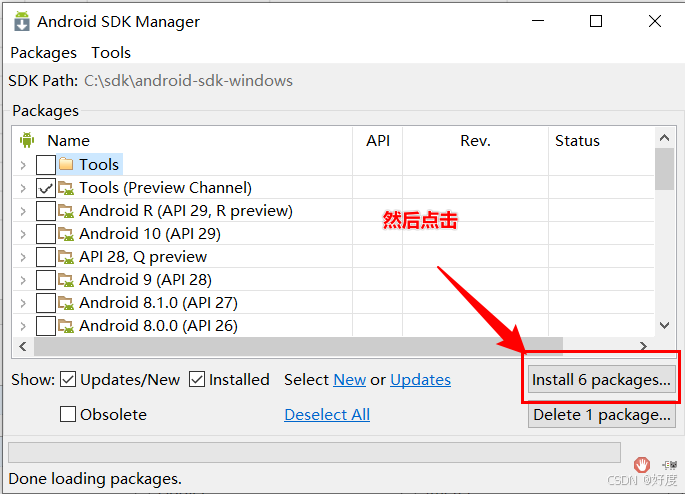Viewport: 685px width, 494px height.
Task: Sort by the Status column header
Action: pos(577,141)
